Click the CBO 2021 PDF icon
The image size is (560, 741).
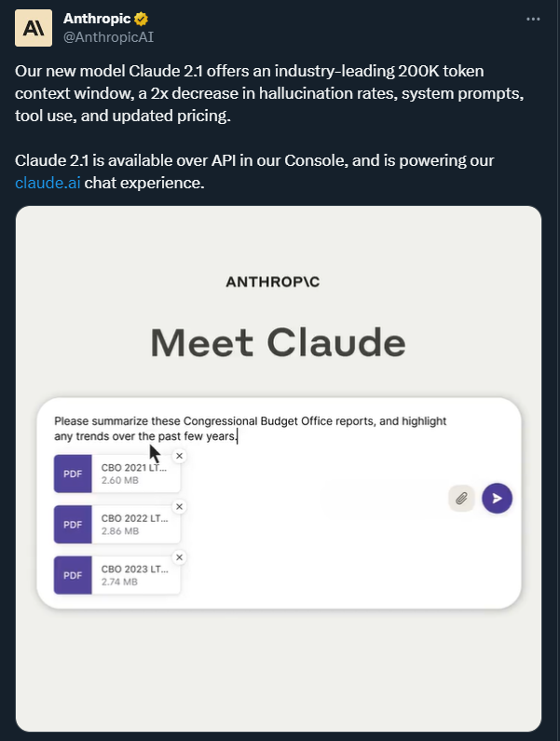click(73, 473)
